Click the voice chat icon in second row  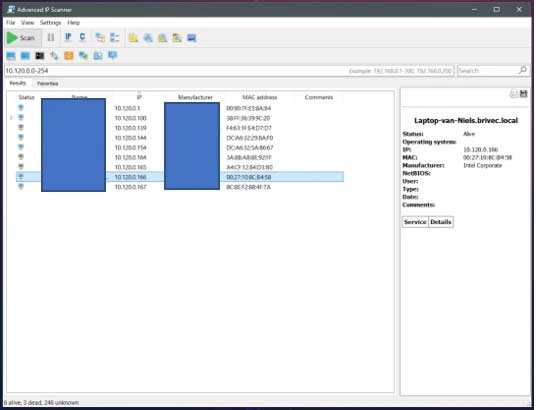click(x=98, y=55)
